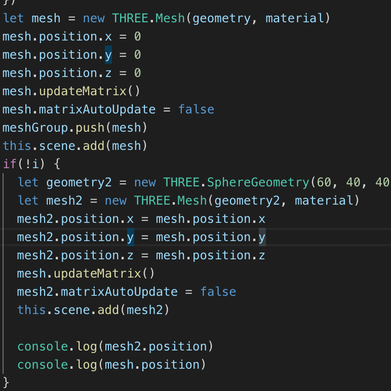Click the 0 value of mesh.position.x
Image resolution: width=391 pixels, height=391 pixels.
137,37
